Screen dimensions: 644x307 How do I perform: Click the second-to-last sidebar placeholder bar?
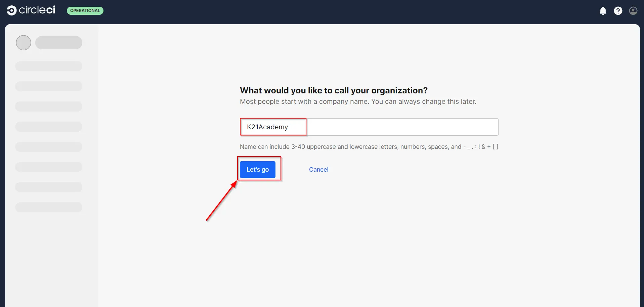49,187
